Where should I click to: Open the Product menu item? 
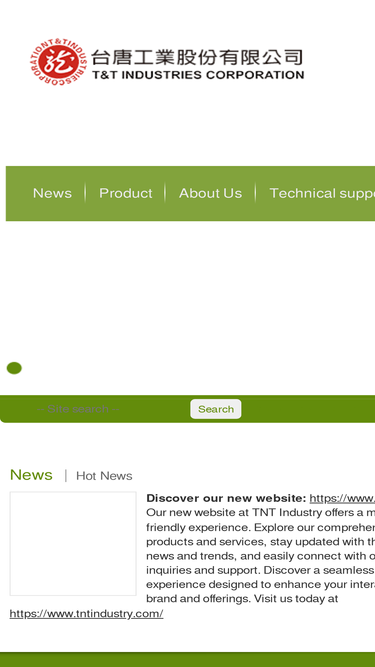pyautogui.click(x=125, y=193)
